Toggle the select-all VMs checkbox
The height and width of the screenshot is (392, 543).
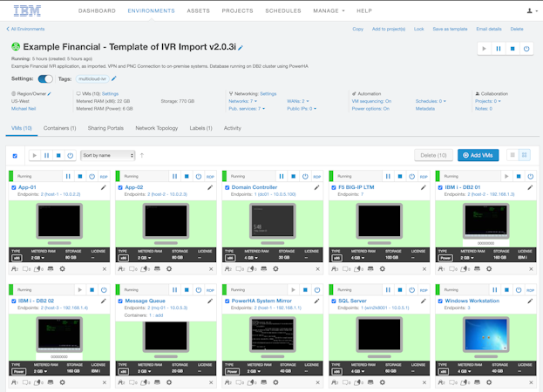click(x=15, y=156)
